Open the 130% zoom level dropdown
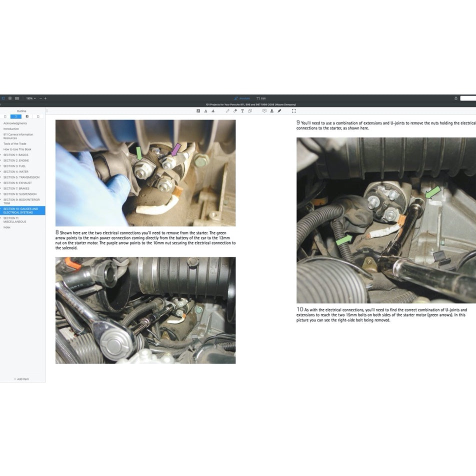 point(31,98)
